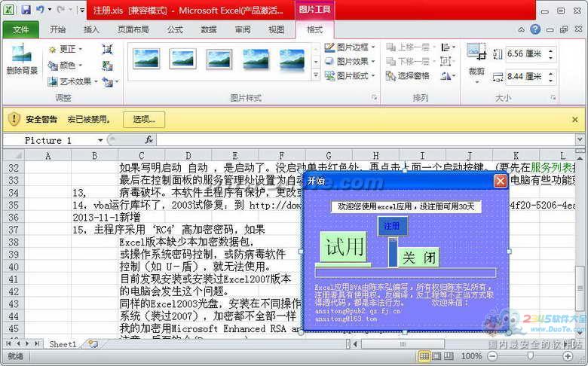
Task: Click the 试用 (Trial) button in picture
Action: click(343, 247)
